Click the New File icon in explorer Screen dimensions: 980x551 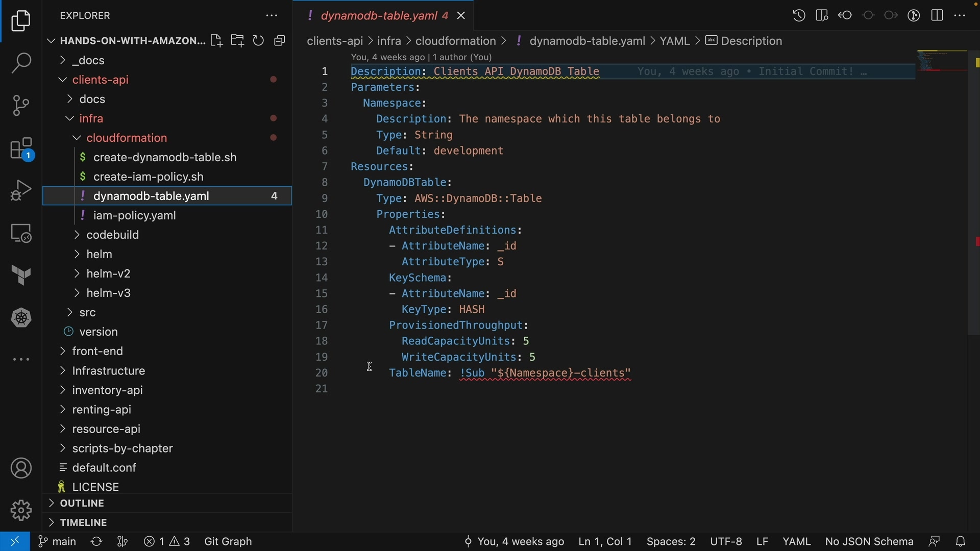pos(216,41)
